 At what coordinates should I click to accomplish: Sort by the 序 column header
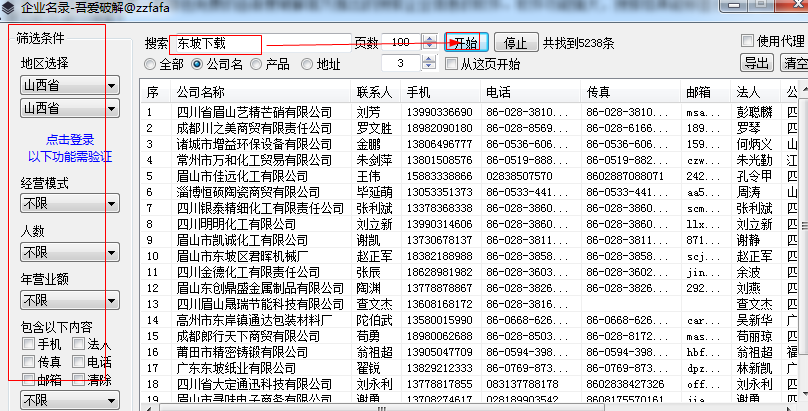coord(156,92)
